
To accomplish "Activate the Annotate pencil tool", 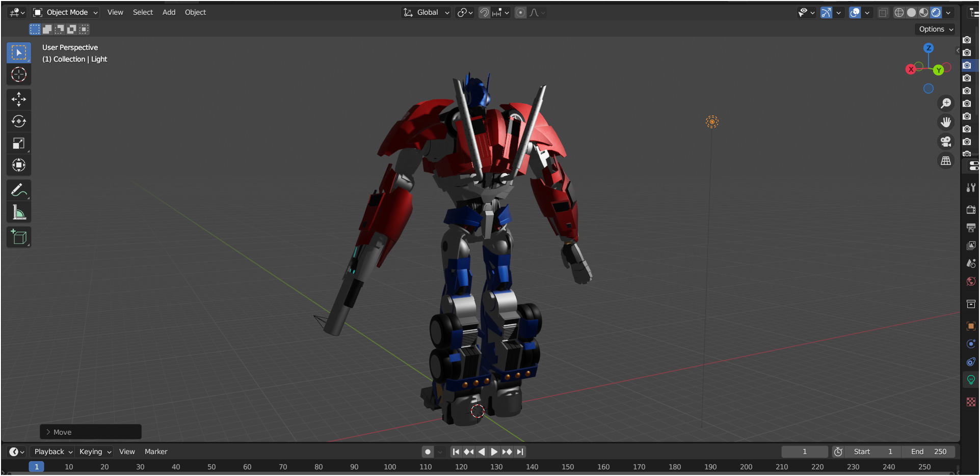I will (x=19, y=190).
